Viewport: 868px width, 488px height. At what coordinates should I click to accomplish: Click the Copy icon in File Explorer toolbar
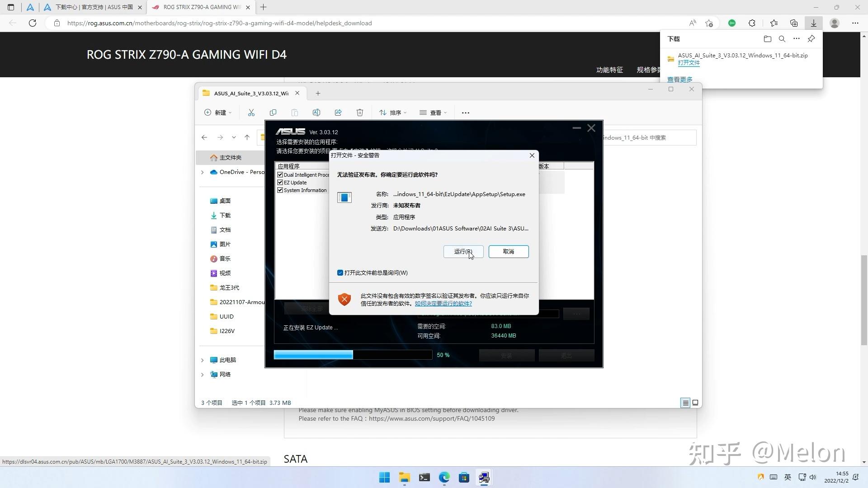click(273, 113)
